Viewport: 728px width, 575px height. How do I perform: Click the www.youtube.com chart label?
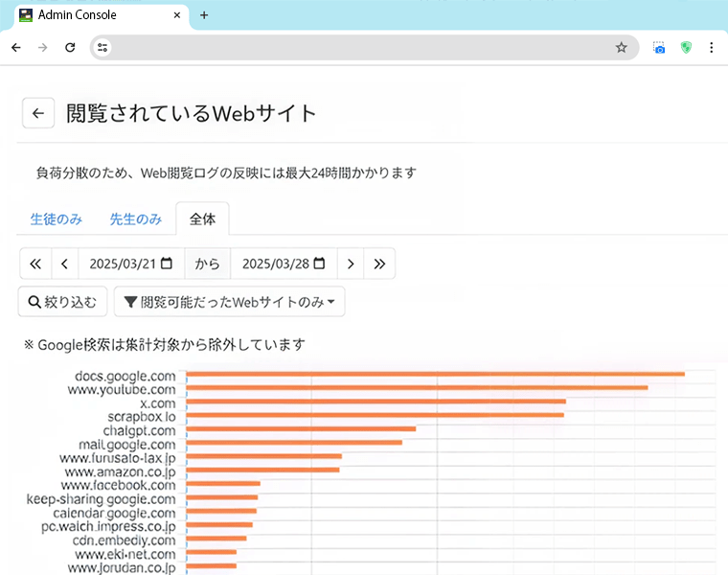[122, 390]
